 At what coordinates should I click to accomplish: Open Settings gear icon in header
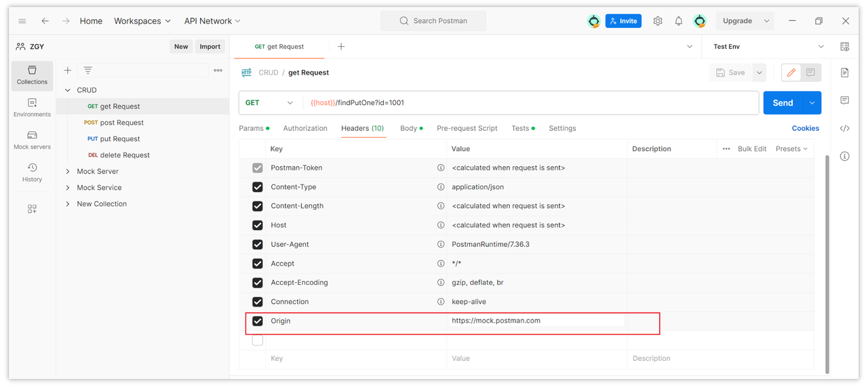658,21
